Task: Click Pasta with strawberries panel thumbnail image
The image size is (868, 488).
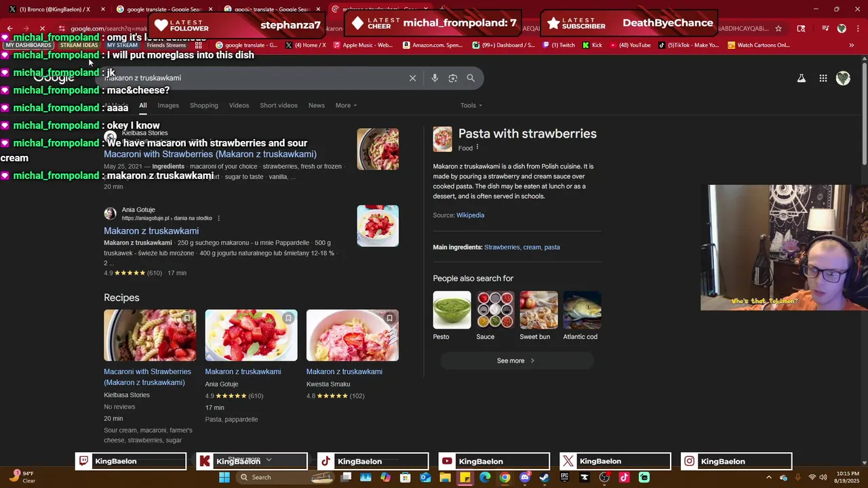Action: [443, 139]
